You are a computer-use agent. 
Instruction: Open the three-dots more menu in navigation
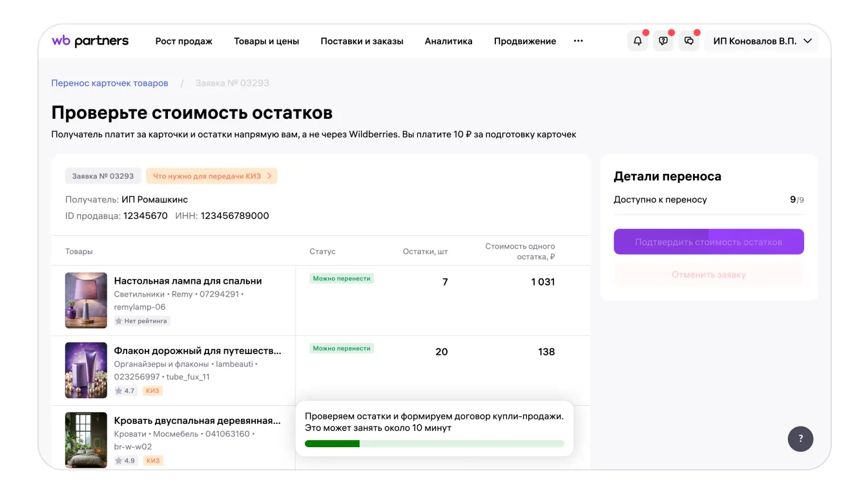[578, 41]
